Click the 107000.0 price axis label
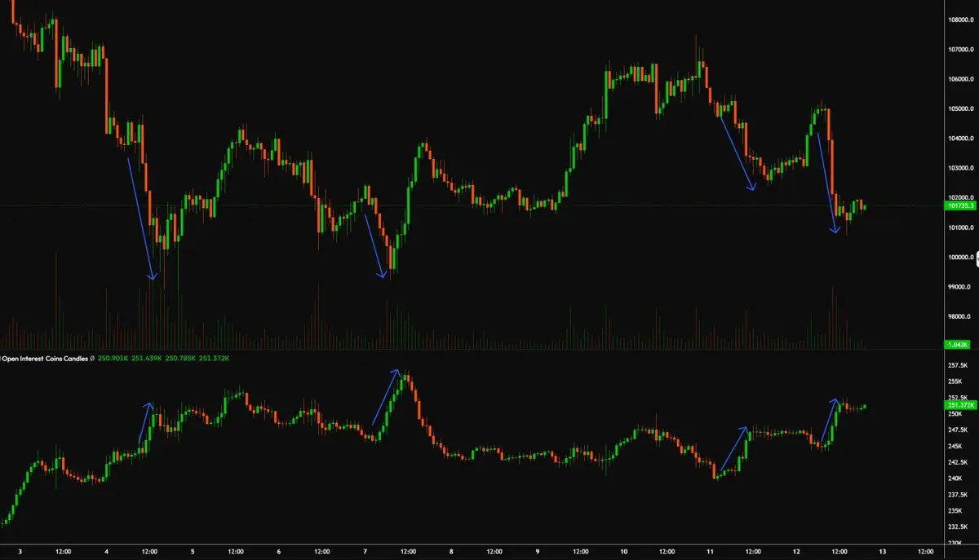The image size is (979, 560). 961,50
